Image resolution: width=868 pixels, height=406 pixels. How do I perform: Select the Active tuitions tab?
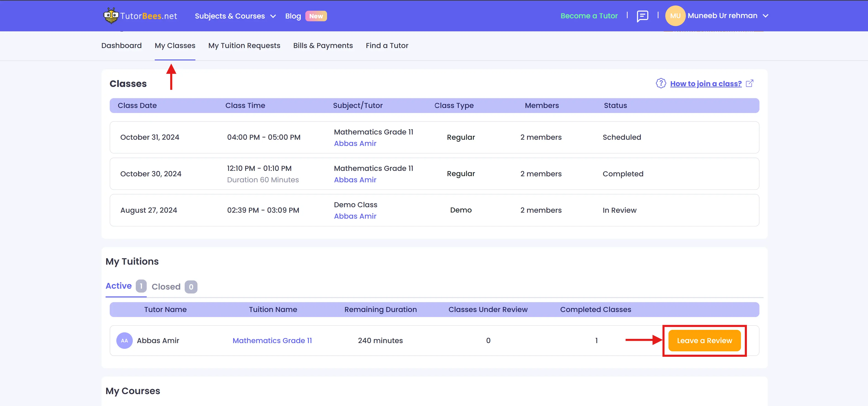119,286
